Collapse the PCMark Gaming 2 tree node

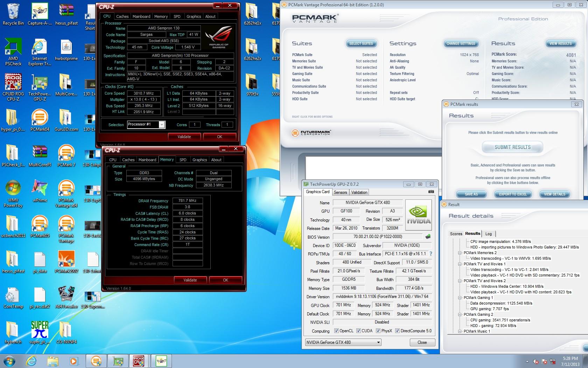click(x=460, y=314)
